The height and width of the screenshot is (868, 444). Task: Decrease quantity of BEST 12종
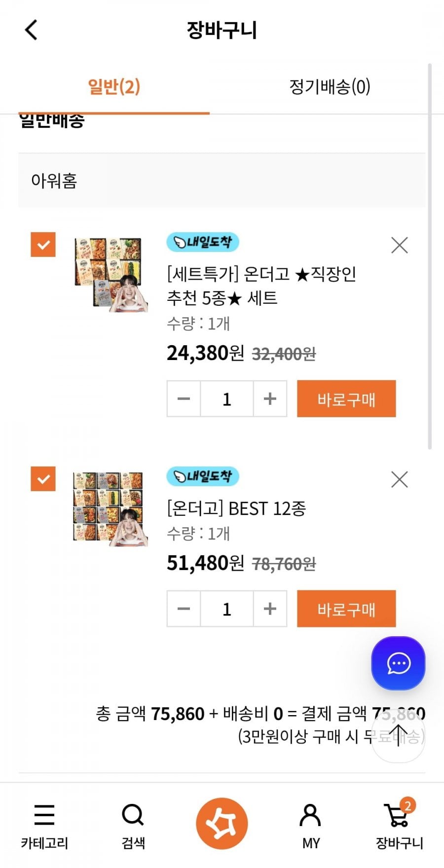184,609
